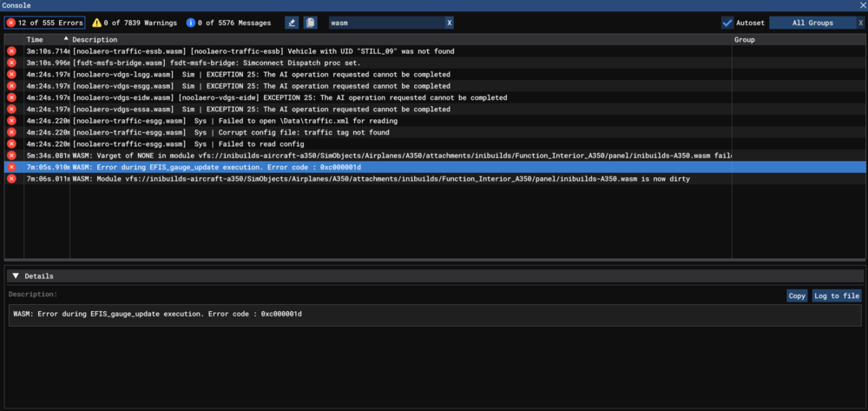Viewport: 868px width, 411px height.
Task: Click the copy log clipboard icon
Action: click(310, 23)
